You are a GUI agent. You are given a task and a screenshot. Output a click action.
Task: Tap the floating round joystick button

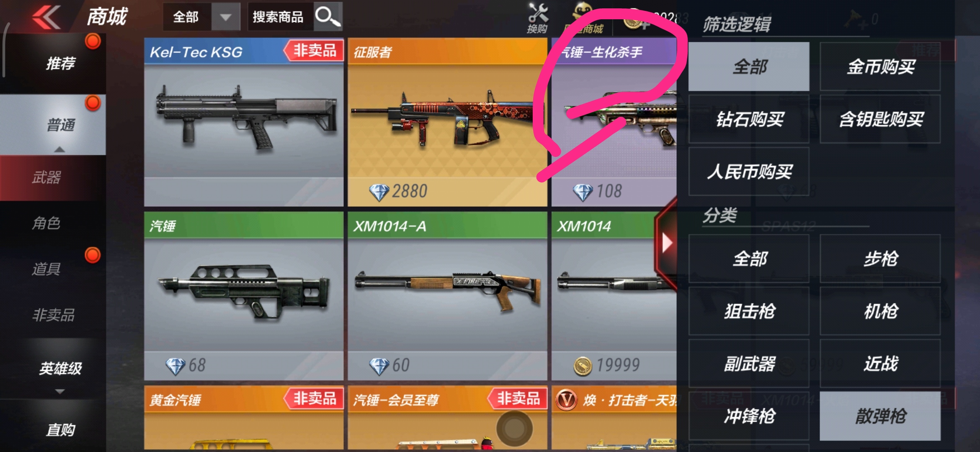(514, 428)
